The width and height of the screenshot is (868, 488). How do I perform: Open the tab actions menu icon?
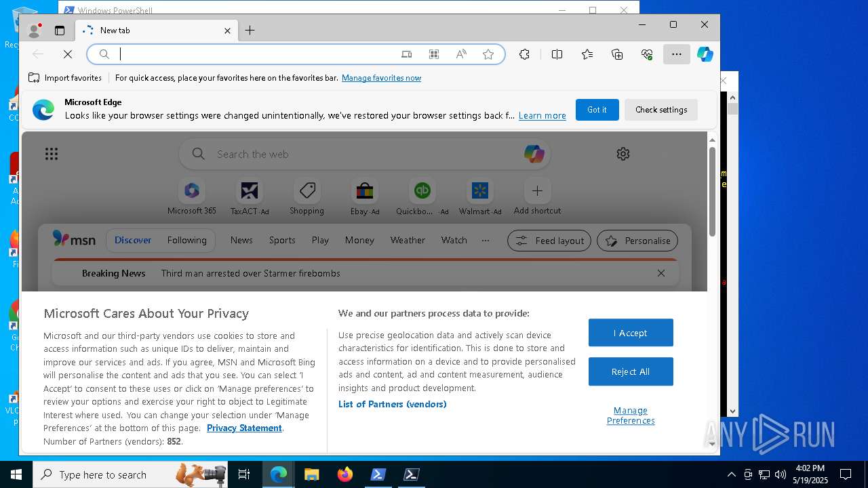coord(60,30)
